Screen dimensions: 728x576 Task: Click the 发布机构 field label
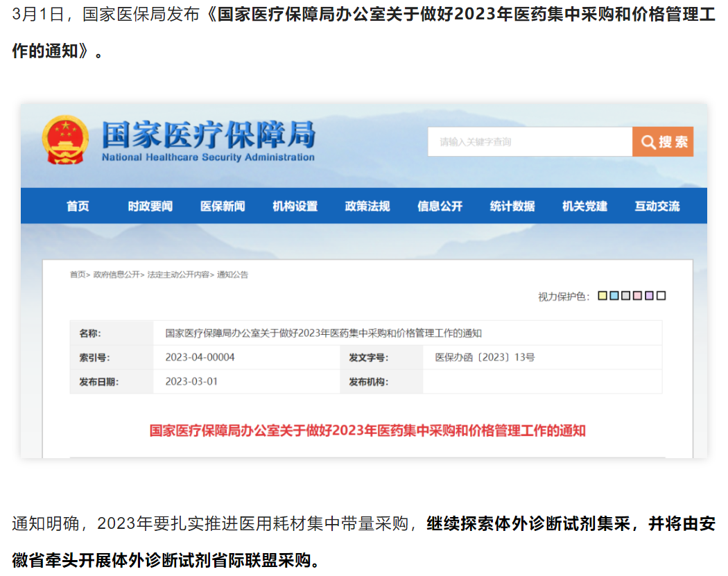click(x=369, y=382)
